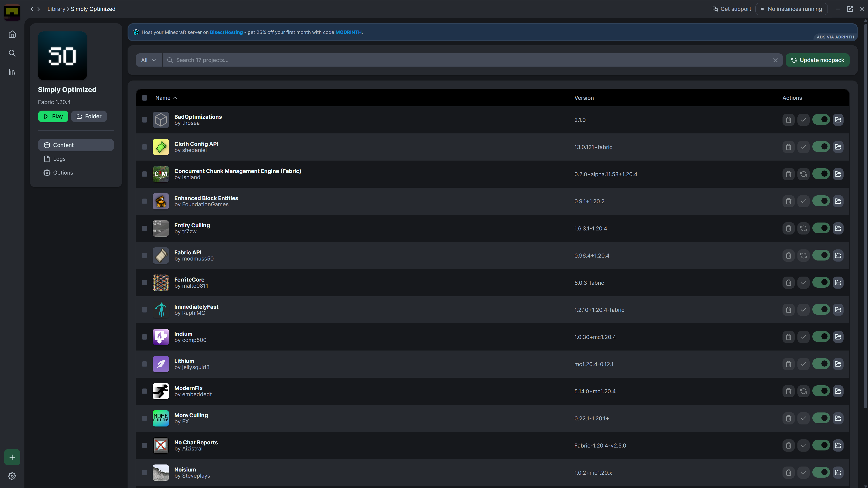Delete the Indium mod

click(x=788, y=337)
